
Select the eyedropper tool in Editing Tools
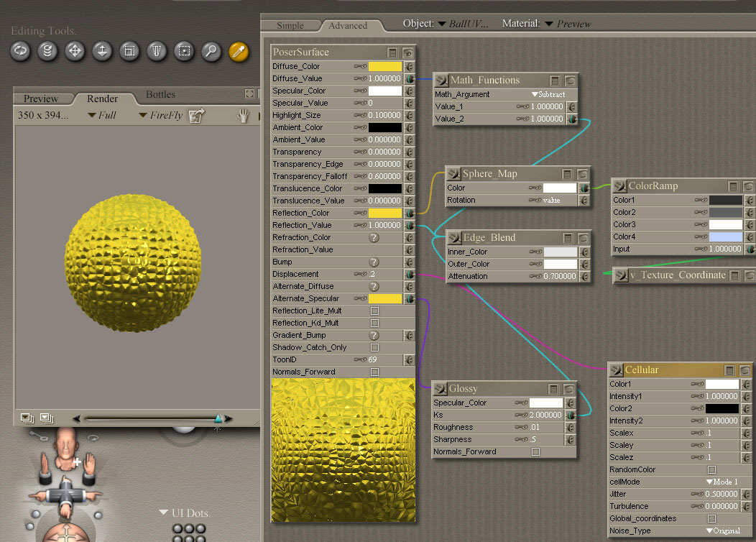pyautogui.click(x=239, y=51)
